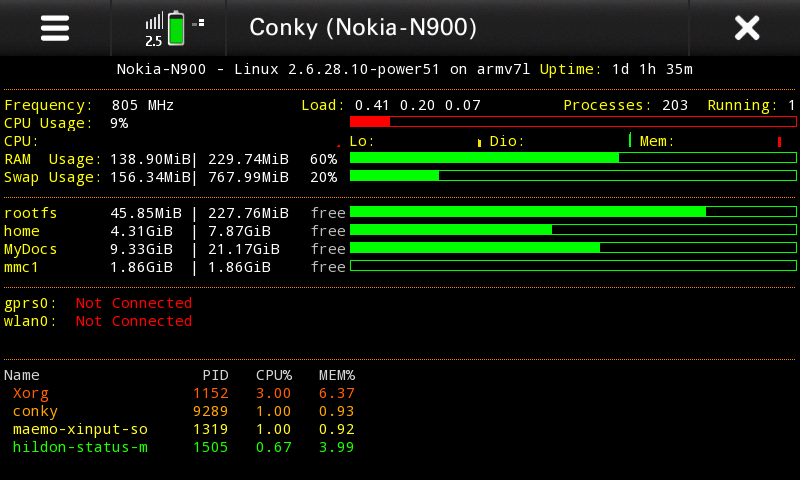Click the rootfs 45.85MiB value
The image size is (800, 480).
pyautogui.click(x=146, y=213)
